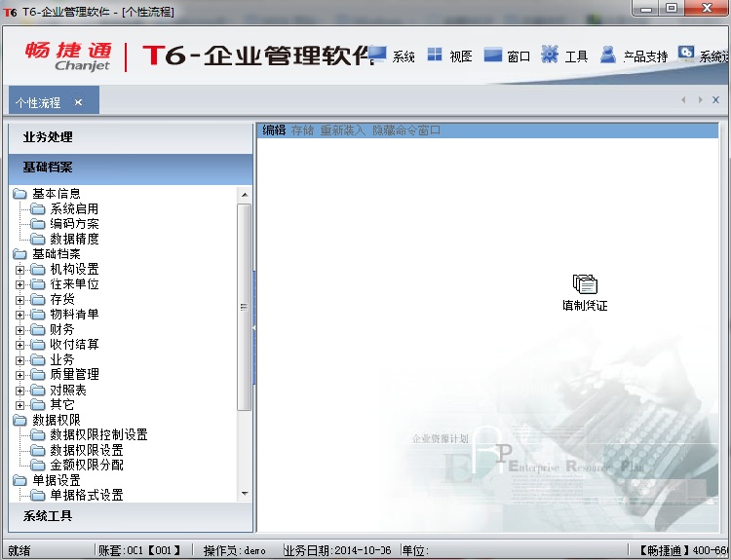Open 数据权限设置 in the tree

(x=87, y=451)
